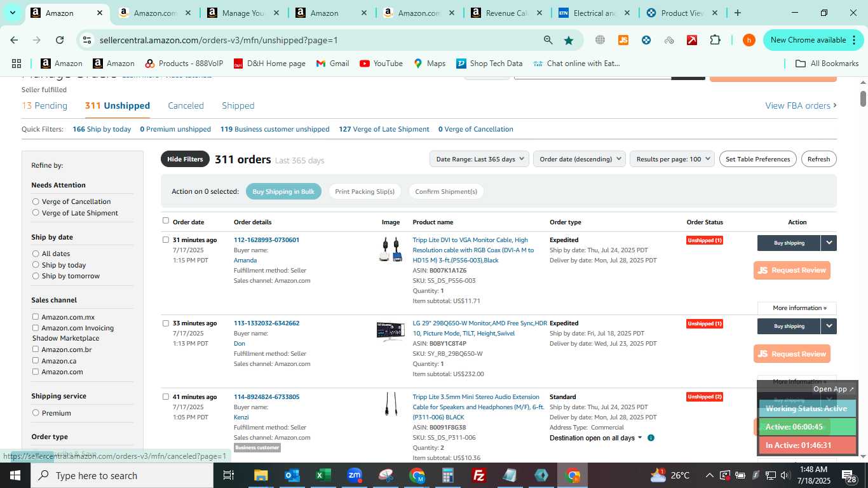This screenshot has height=488, width=868.
Task: Tick the checkbox for order 112-1628993-0730601
Action: tap(166, 240)
